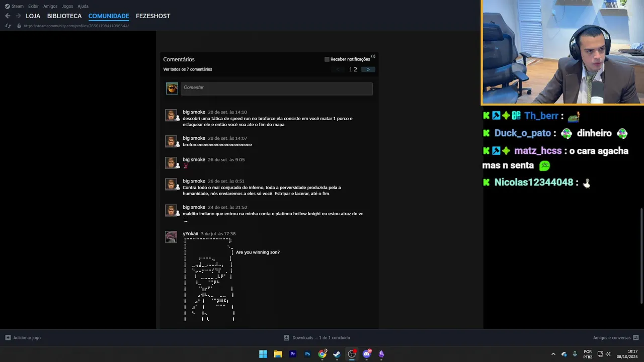
Task: Open the Downloads status bar entry
Action: point(317,338)
